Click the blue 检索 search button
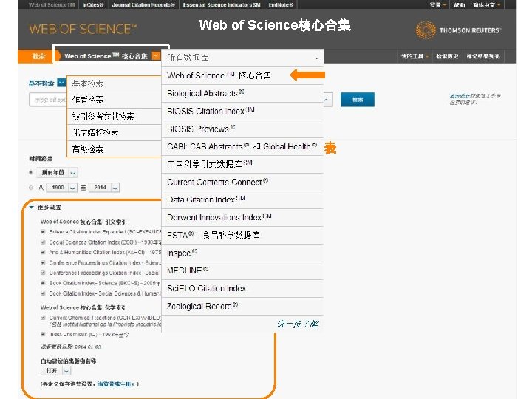The width and height of the screenshot is (532, 399). [358, 100]
